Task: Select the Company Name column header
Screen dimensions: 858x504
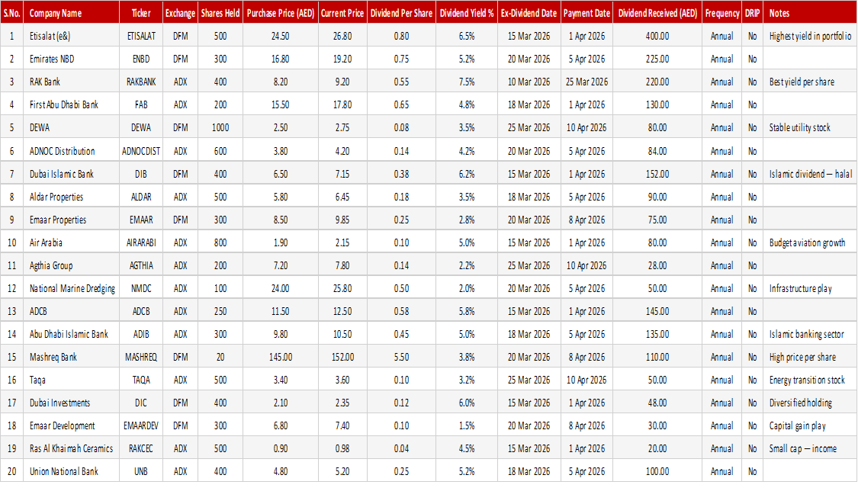Action: coord(71,13)
